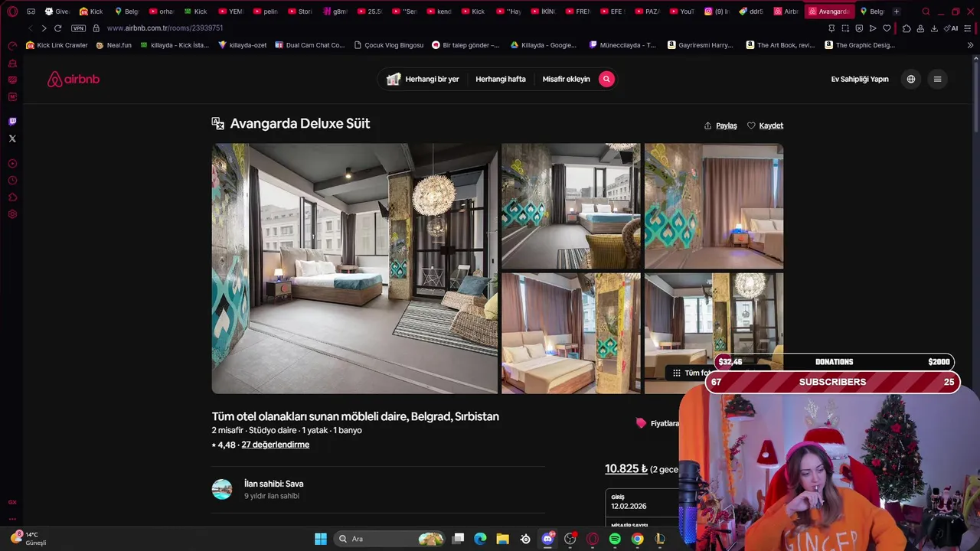Click the tab search magnifier icon
The height and width of the screenshot is (551, 980).
coord(926,11)
